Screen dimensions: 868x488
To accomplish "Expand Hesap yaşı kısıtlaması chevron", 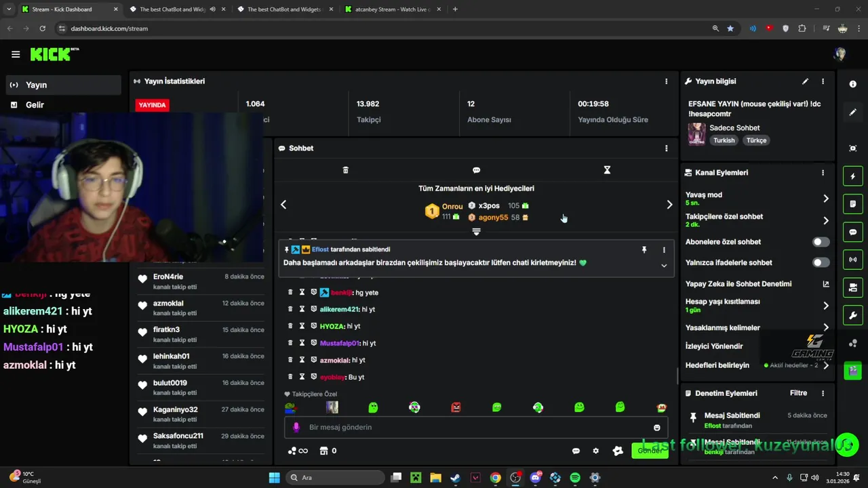I will coord(825,306).
